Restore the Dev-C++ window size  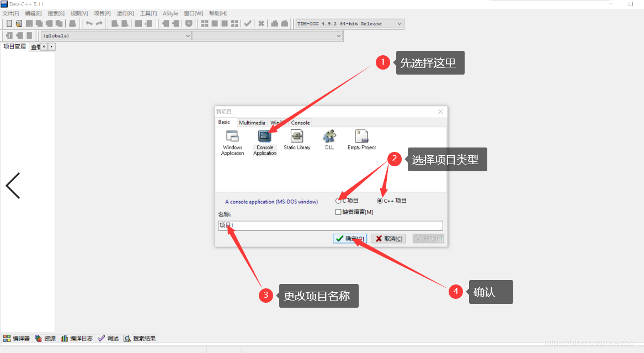630,4
